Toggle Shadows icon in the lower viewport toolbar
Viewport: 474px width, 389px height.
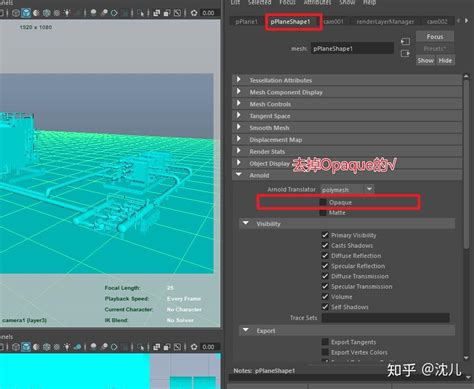click(77, 347)
